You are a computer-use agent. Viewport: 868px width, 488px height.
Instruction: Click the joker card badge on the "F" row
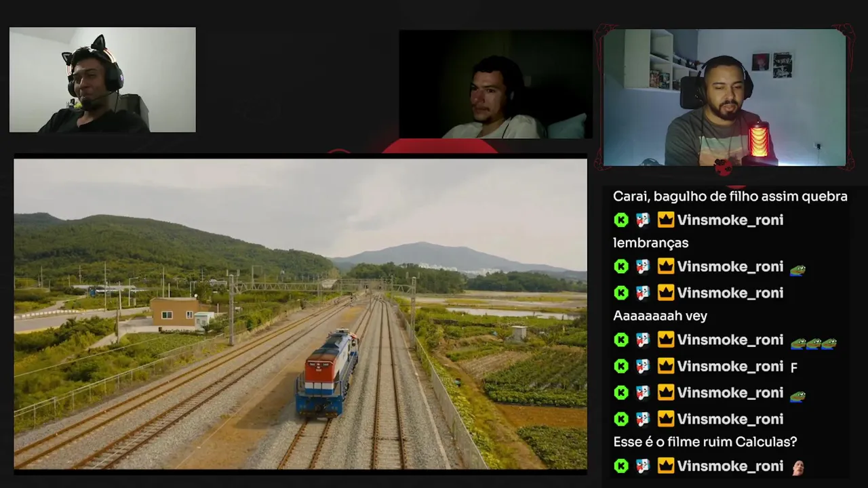pos(643,366)
